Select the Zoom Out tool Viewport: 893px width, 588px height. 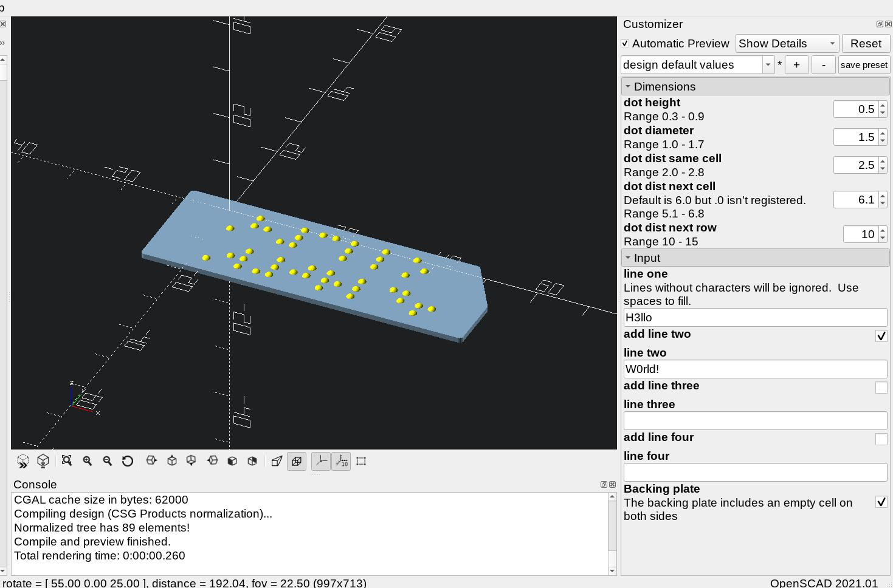108,461
